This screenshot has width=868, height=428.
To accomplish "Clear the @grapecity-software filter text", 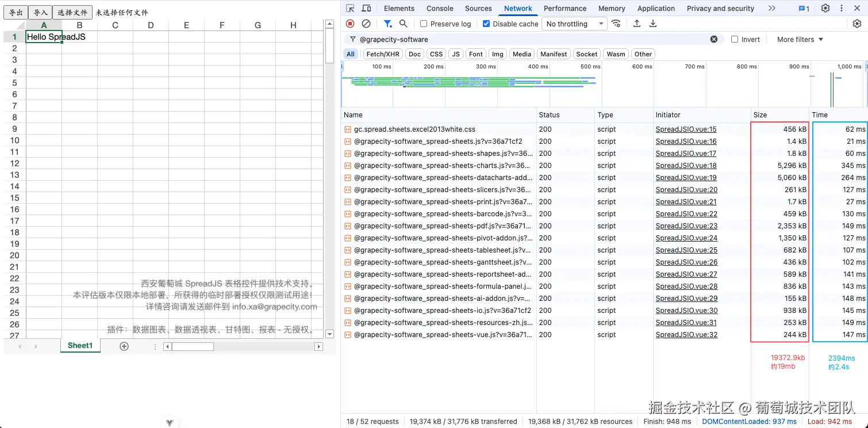I will 714,39.
